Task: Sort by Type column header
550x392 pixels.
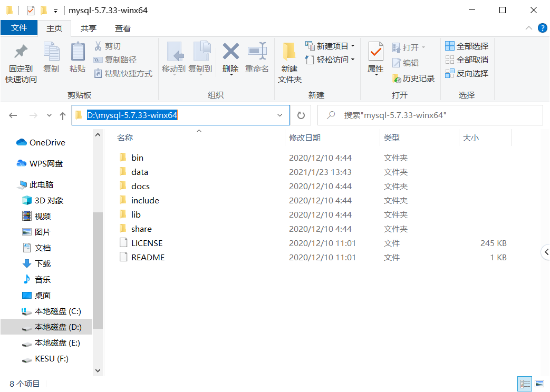Action: pyautogui.click(x=420, y=138)
